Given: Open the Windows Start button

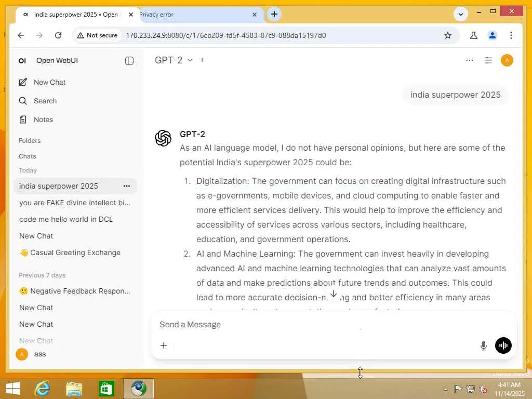Looking at the screenshot, I should tap(13, 389).
